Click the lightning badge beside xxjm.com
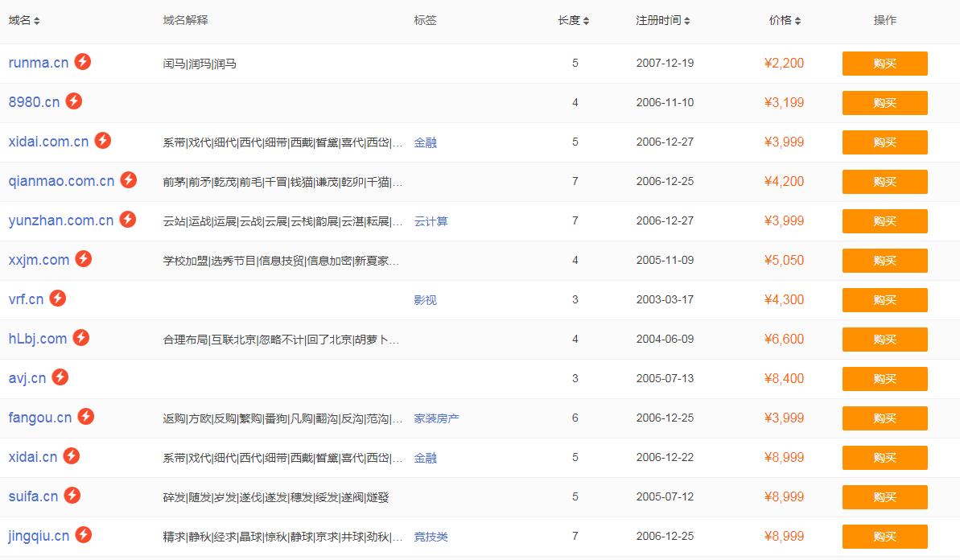 (83, 258)
